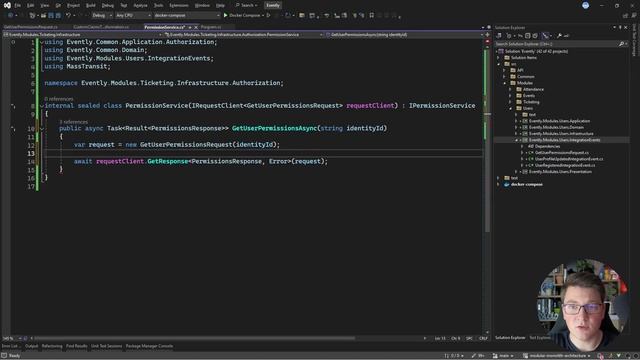
Task: Click screwdriver quick action icon on line 8
Action: coord(13,106)
